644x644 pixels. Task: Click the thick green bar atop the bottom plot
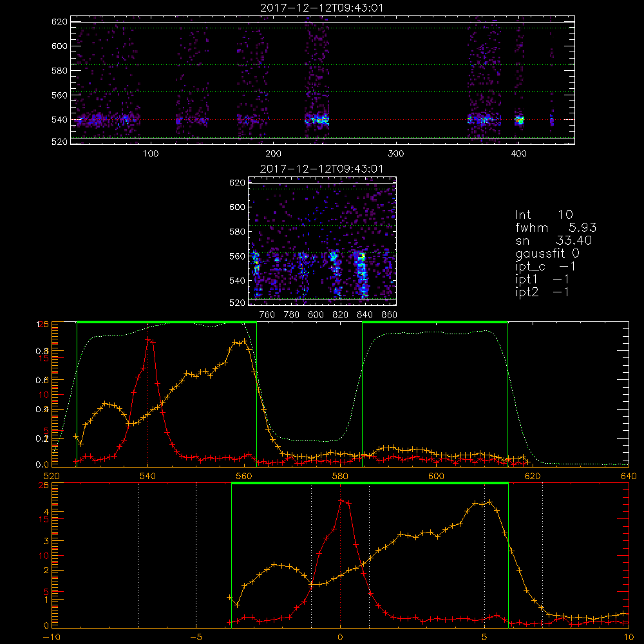(370, 484)
